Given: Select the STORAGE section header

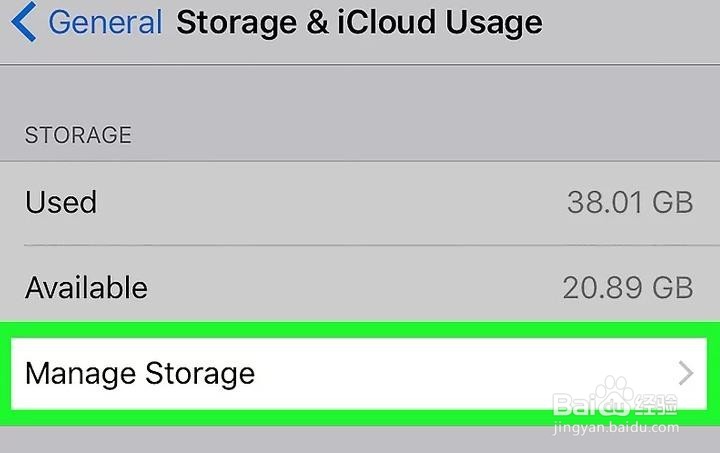Looking at the screenshot, I should click(x=78, y=135).
